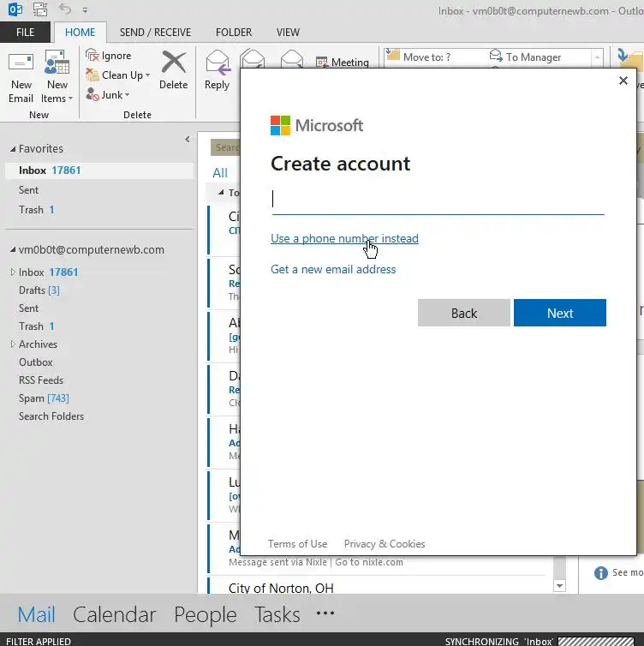Click FILTER APPLIED in status bar

tap(39, 641)
